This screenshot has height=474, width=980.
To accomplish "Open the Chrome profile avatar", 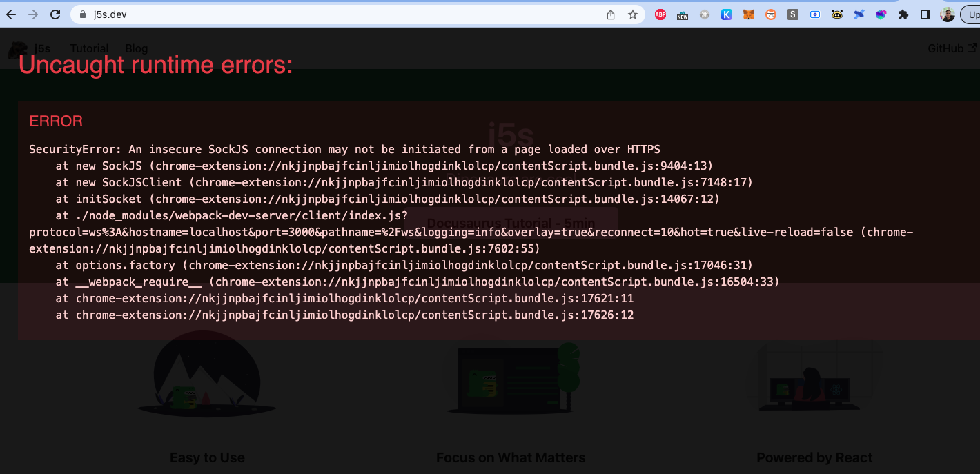I will click(x=948, y=14).
